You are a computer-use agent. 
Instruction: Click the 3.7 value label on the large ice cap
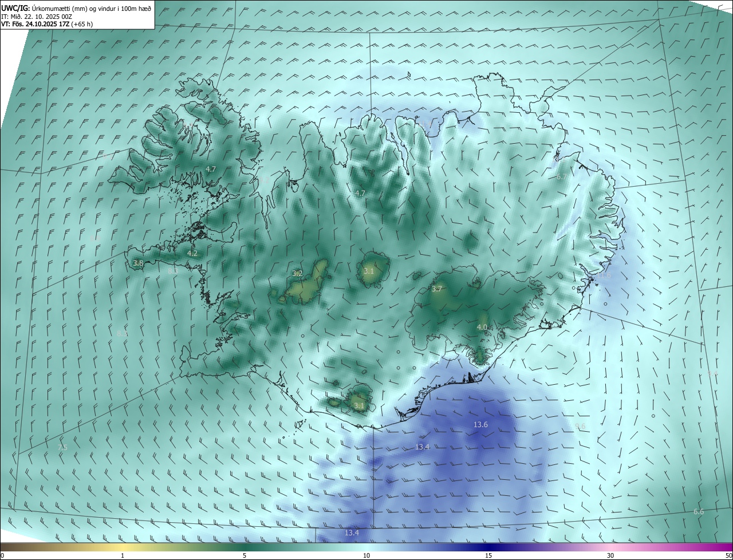(x=437, y=289)
